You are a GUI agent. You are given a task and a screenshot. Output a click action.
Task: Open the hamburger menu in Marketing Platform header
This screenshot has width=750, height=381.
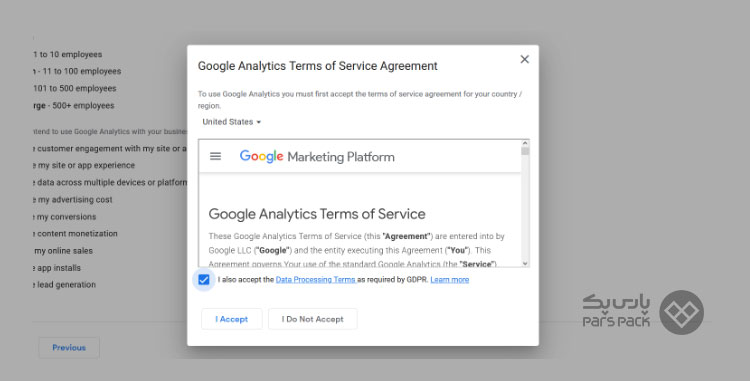(216, 156)
